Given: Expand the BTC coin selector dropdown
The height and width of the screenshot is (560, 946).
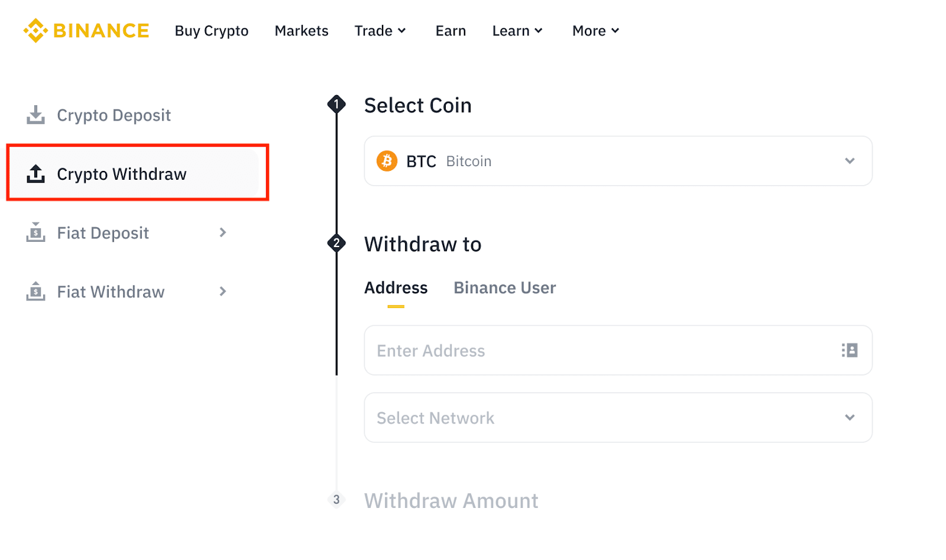Looking at the screenshot, I should (850, 161).
